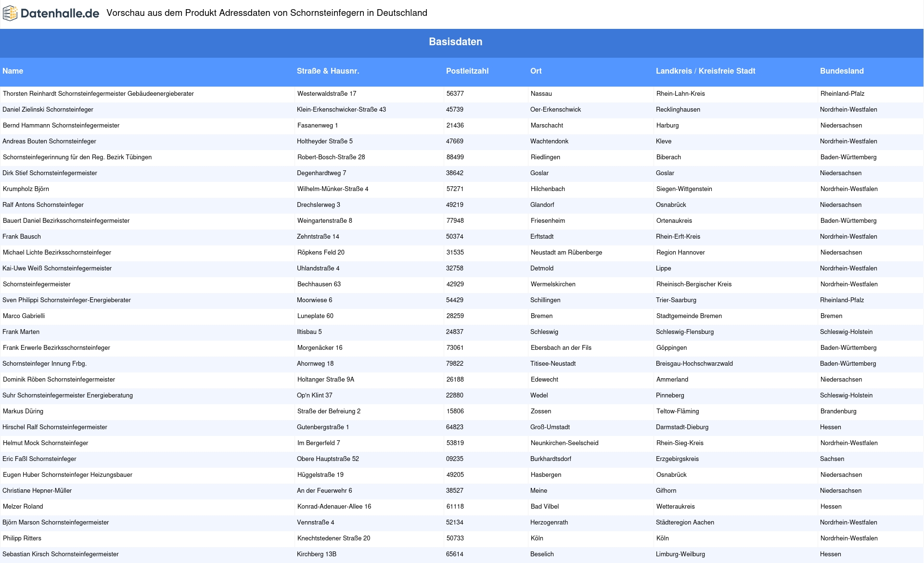This screenshot has width=924, height=563.
Task: Select the Basisdaten section header
Action: coord(455,42)
